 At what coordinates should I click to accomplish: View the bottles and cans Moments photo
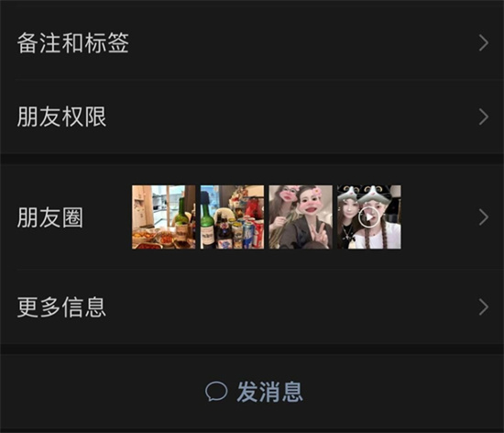(232, 216)
